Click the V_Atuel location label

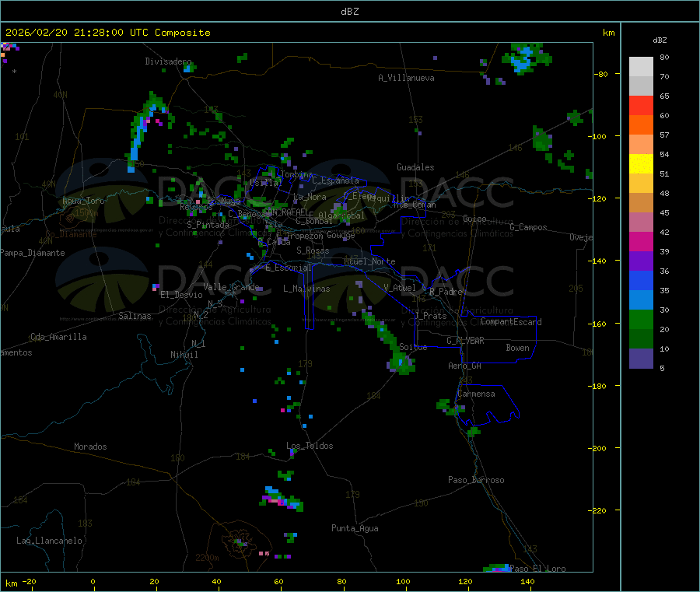400,288
